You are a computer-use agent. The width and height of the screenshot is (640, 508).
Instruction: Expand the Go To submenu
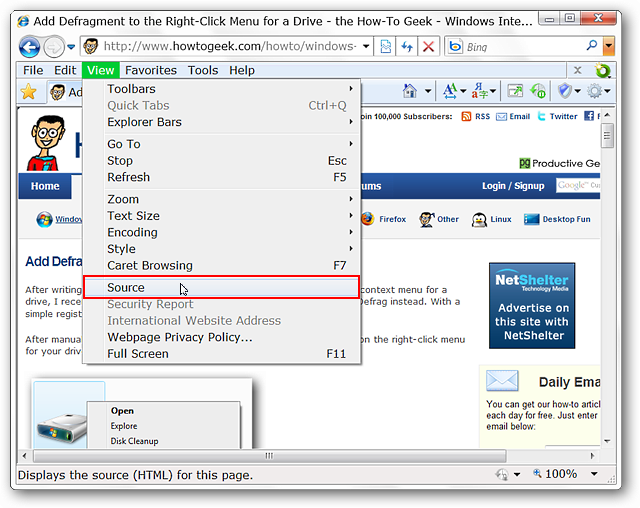coord(222,144)
